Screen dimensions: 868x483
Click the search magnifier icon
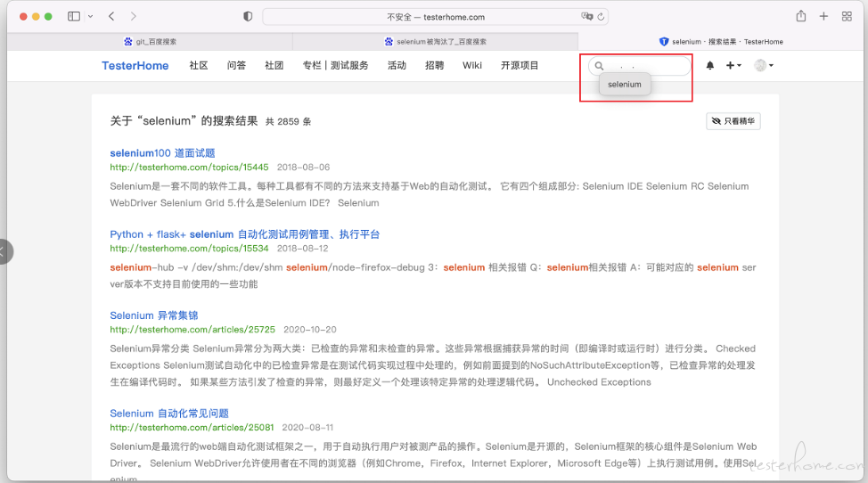(599, 66)
